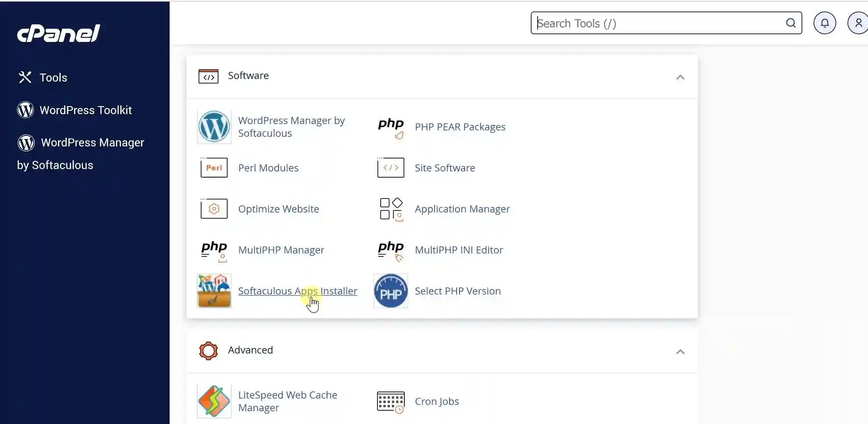Click the WordPress Manager icon in Software
Viewport: 868px width, 424px height.
[214, 126]
